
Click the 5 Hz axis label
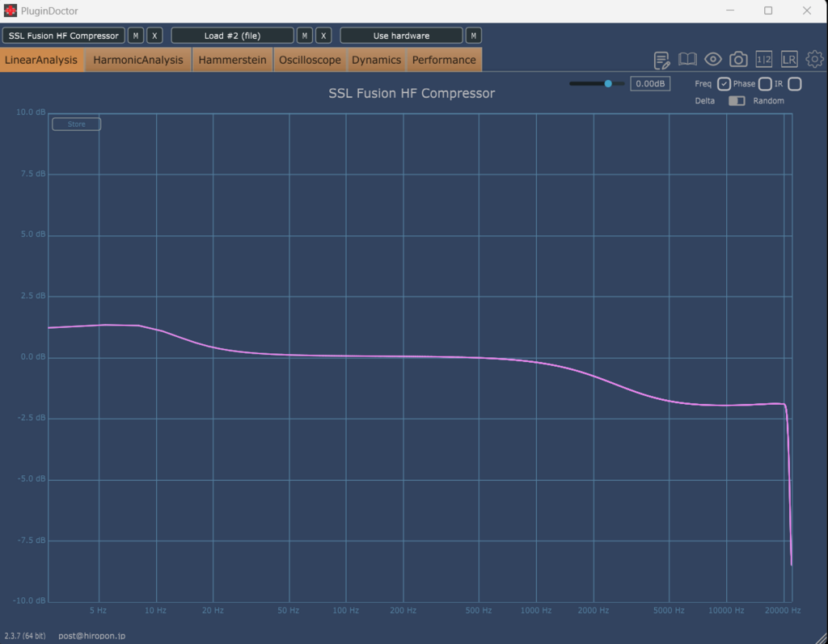coord(98,610)
